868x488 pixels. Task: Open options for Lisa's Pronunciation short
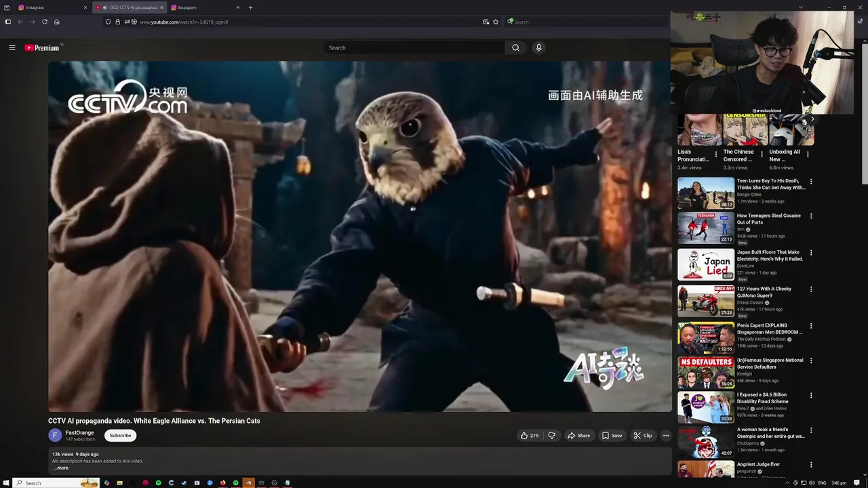coord(715,155)
